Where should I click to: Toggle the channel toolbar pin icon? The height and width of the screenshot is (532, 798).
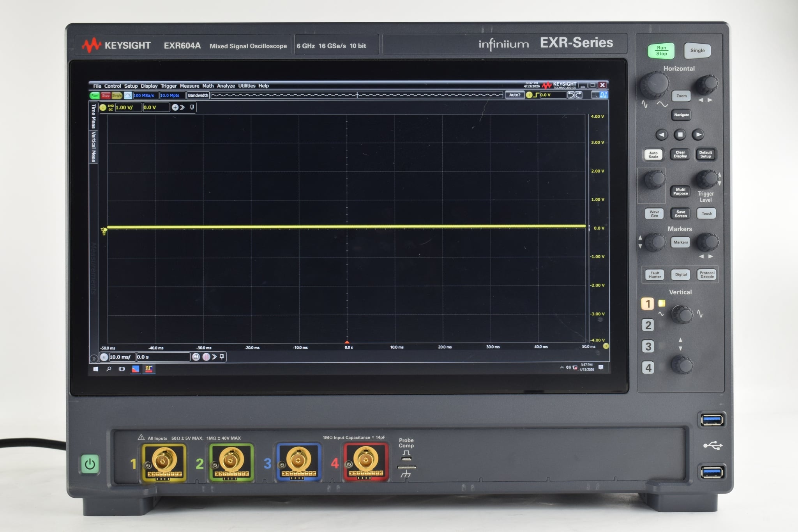coord(192,108)
